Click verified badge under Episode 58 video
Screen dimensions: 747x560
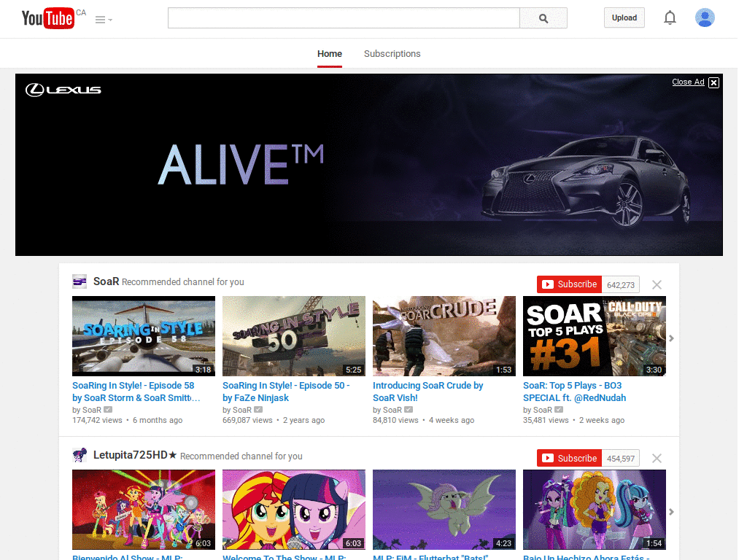108,410
